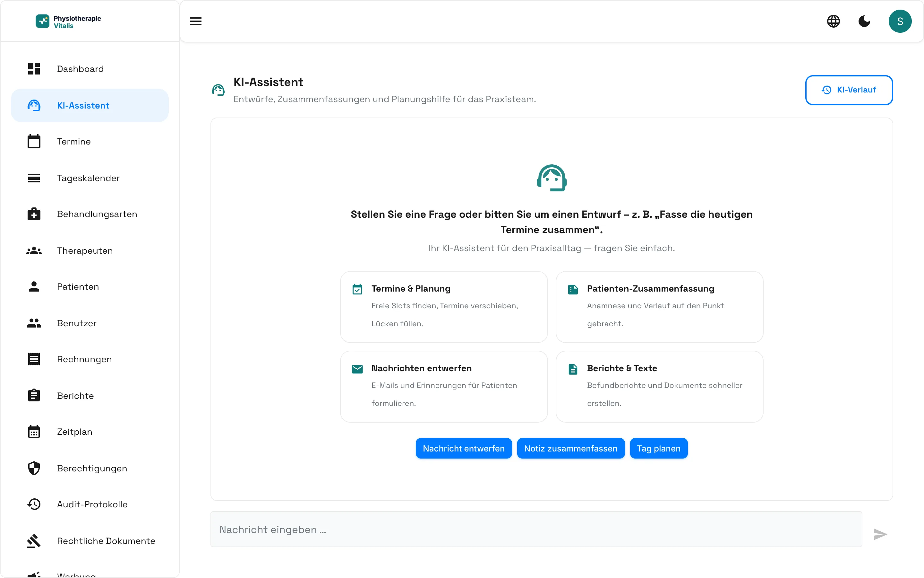Navigate to Patienten
924x578 pixels.
coord(90,287)
